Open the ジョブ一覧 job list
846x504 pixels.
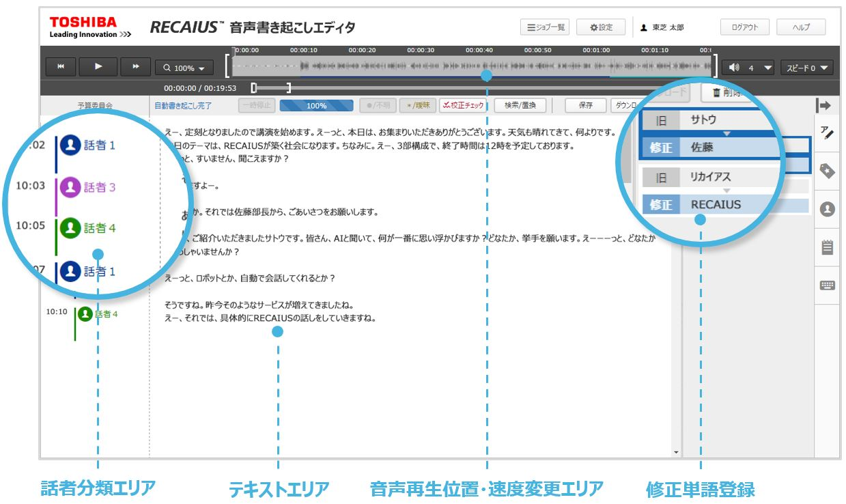pyautogui.click(x=545, y=27)
